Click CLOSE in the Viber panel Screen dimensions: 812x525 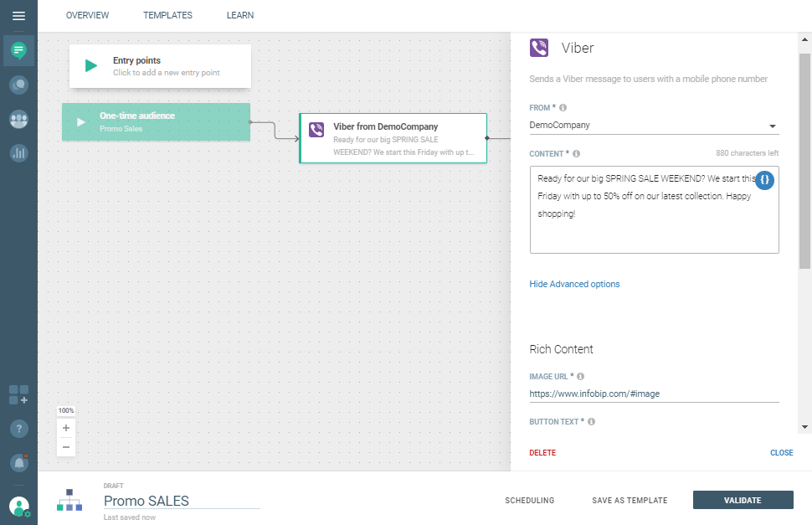(782, 452)
